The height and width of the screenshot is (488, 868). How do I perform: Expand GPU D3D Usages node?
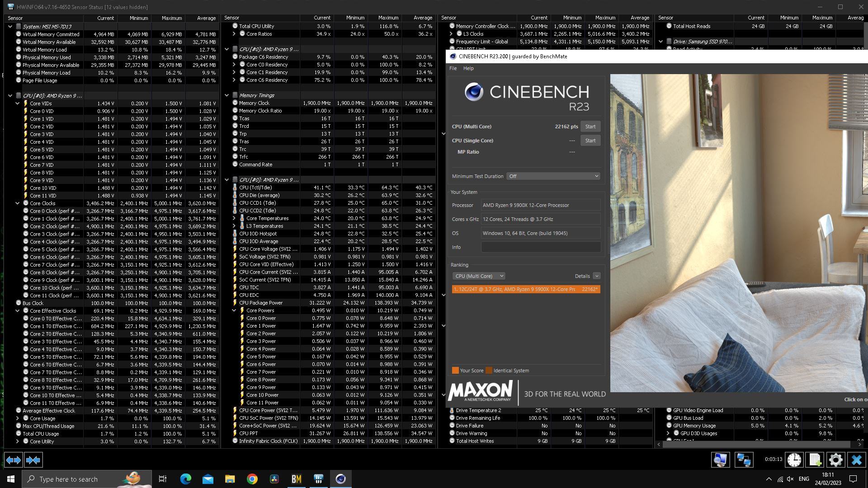(668, 433)
